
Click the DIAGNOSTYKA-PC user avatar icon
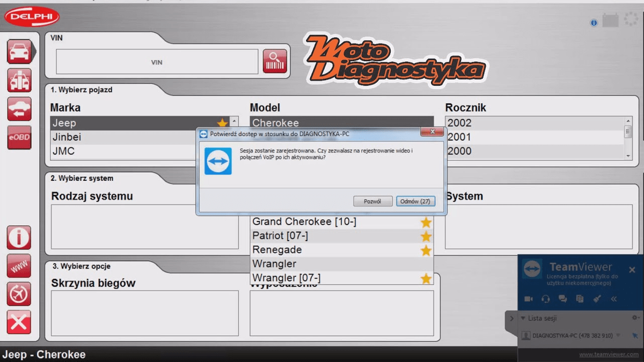[526, 336]
